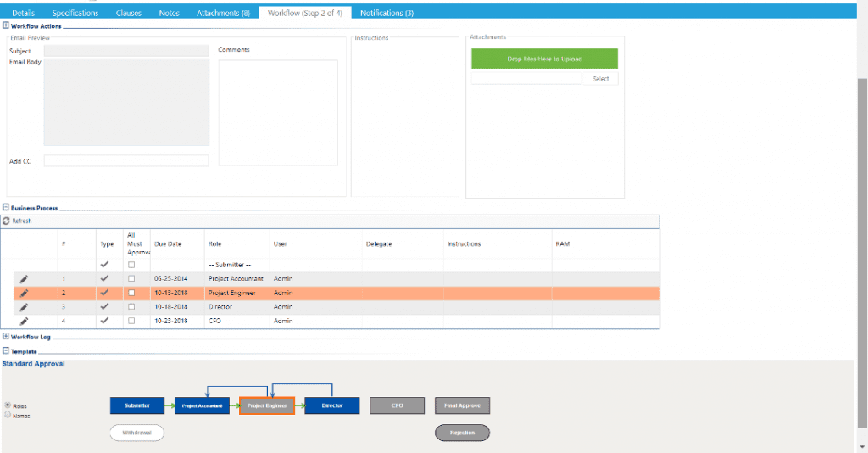Click the Delegate column header
This screenshot has width=868, height=453.
pos(379,243)
